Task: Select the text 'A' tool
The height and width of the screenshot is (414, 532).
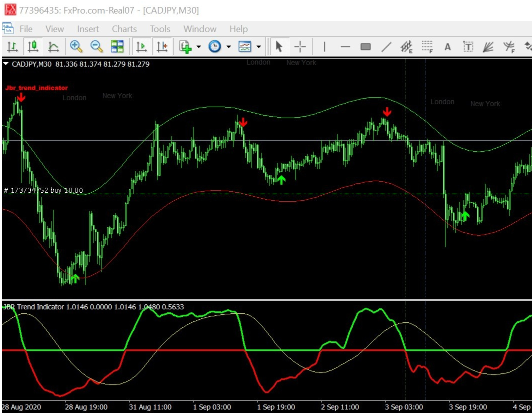Action: tap(447, 47)
